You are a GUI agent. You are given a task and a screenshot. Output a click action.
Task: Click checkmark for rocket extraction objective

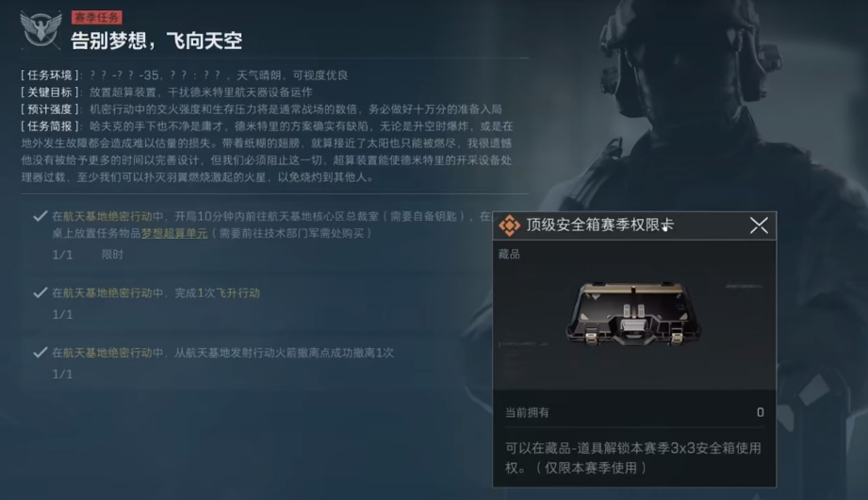tap(40, 353)
